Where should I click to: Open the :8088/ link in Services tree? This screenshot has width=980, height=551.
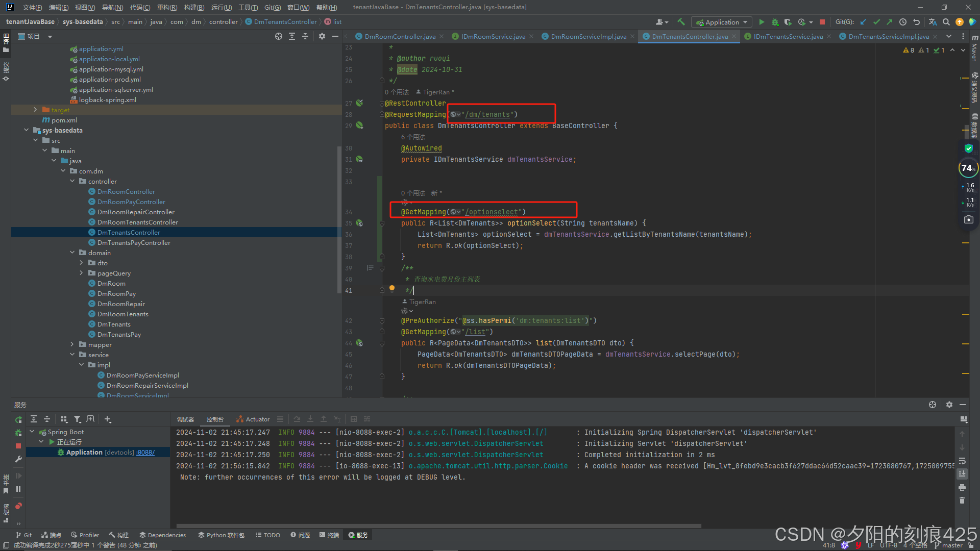pos(145,453)
